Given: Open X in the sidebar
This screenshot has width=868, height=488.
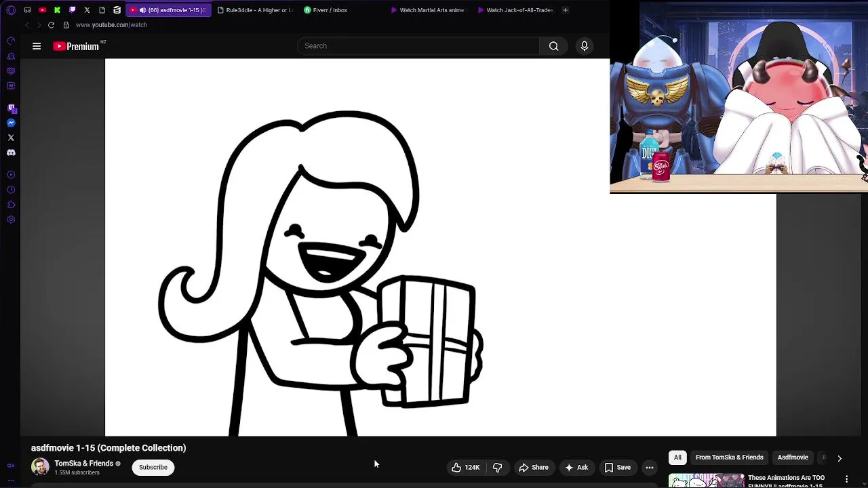Looking at the screenshot, I should [11, 138].
